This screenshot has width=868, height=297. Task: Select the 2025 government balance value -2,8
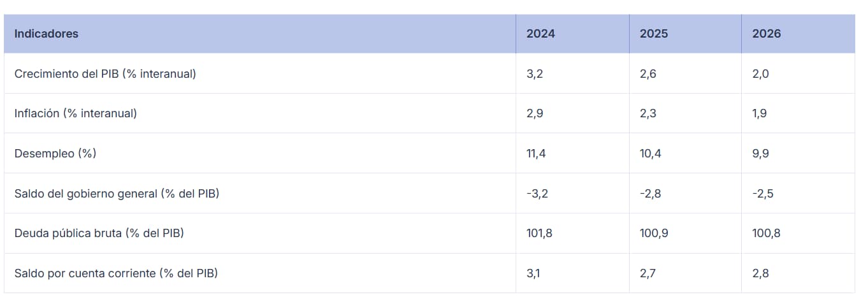[x=651, y=194]
